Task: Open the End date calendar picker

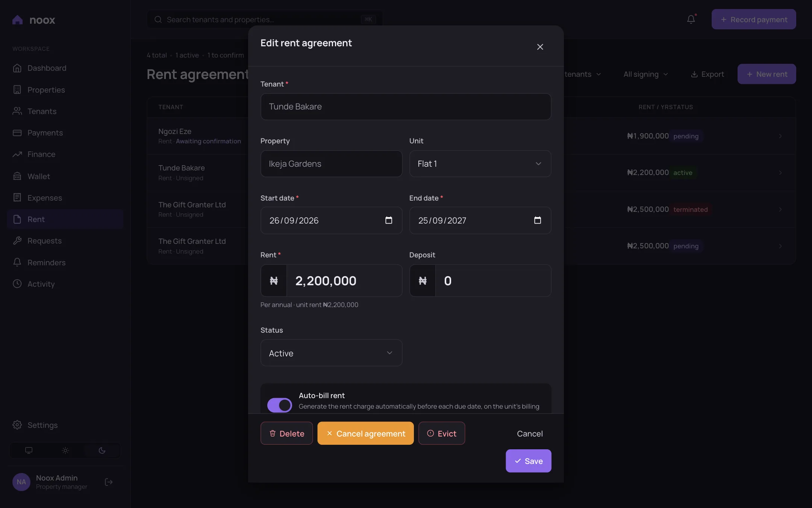Action: tap(538, 220)
